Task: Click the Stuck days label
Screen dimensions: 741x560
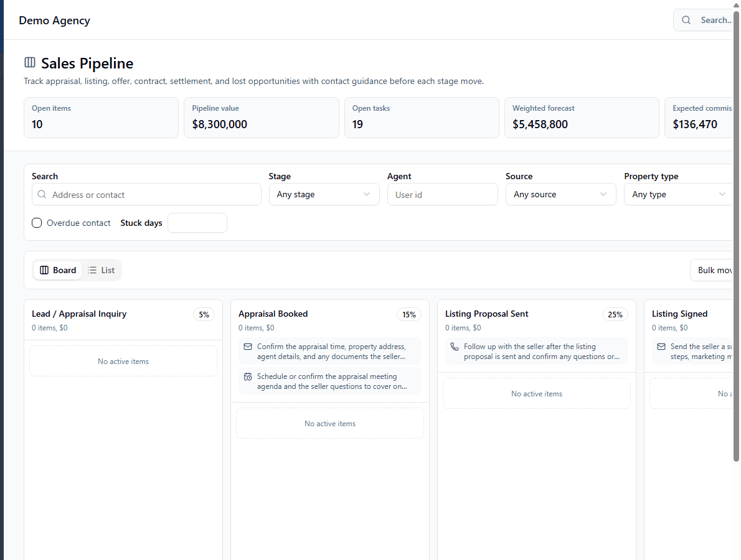Action: (x=141, y=223)
